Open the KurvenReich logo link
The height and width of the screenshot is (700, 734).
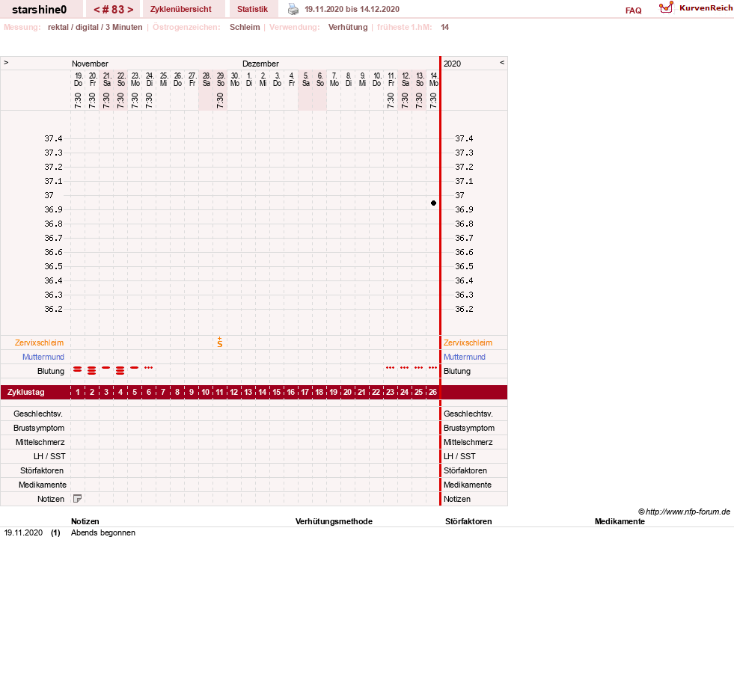(696, 8)
